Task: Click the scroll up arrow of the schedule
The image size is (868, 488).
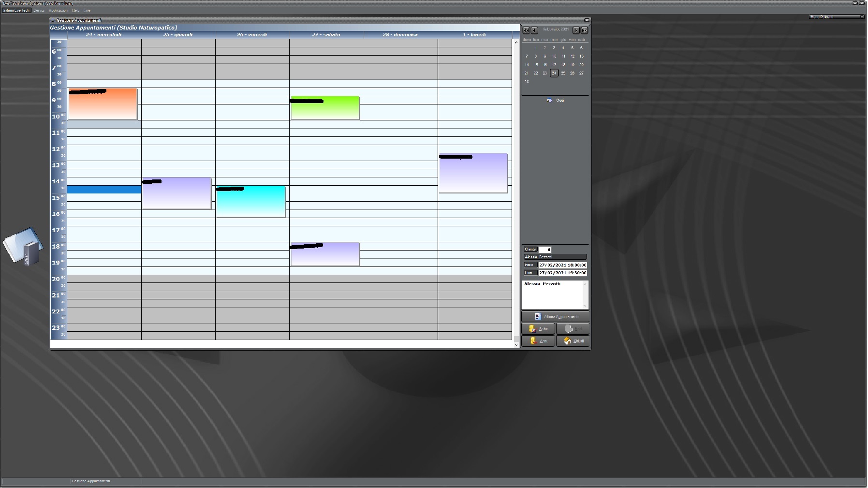Action: (516, 43)
